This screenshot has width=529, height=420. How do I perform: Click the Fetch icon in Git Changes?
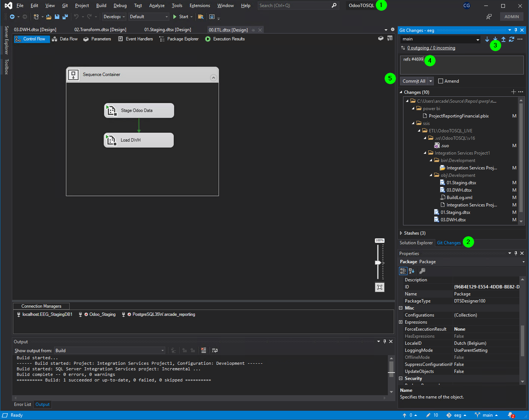click(487, 39)
